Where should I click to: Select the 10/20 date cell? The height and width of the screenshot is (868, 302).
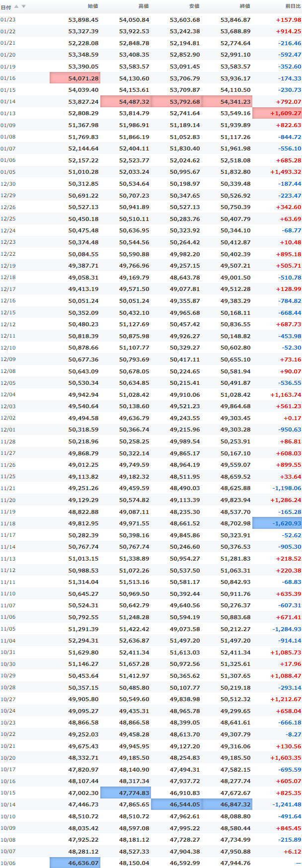(x=8, y=758)
